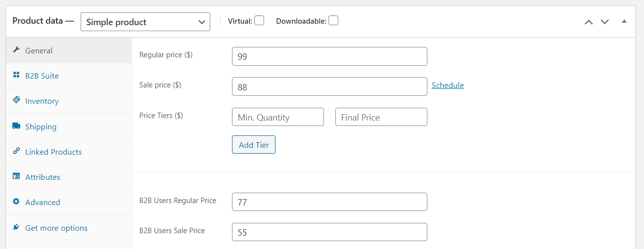Click the Schedule sale link
The image size is (644, 249).
(448, 85)
